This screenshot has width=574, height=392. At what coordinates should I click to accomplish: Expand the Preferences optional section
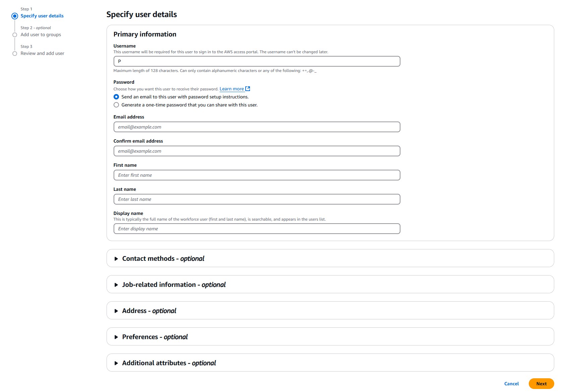coord(116,337)
